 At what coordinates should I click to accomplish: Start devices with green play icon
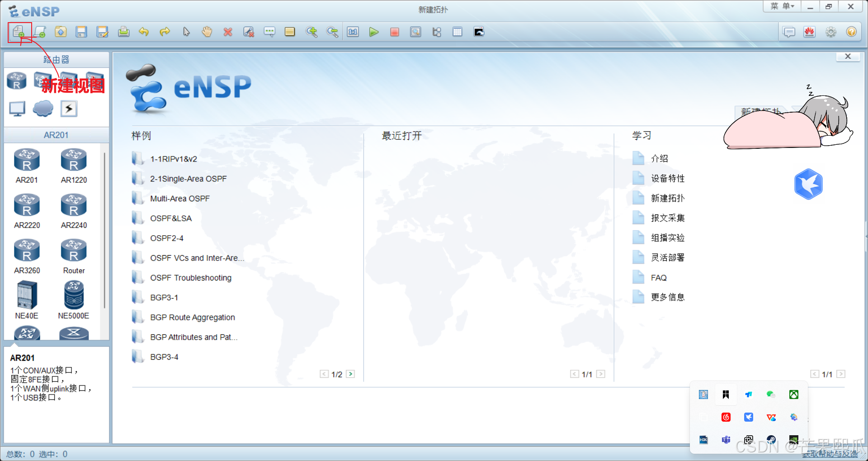[374, 32]
